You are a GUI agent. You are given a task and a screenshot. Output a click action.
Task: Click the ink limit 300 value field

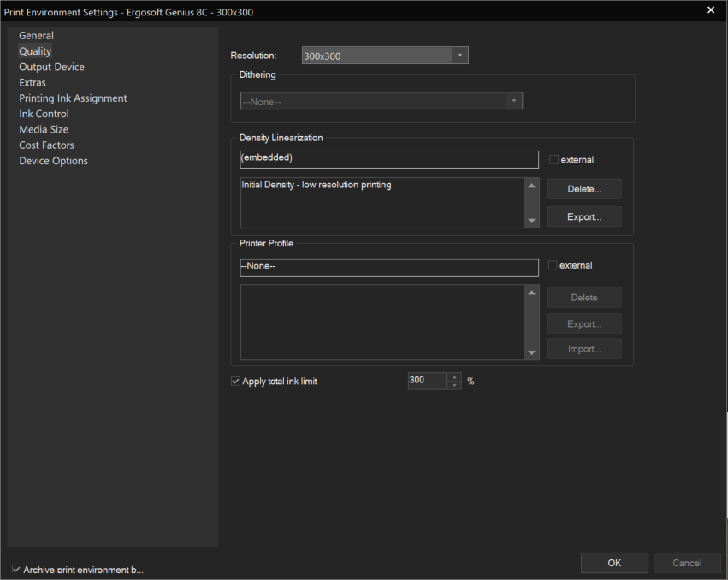pyautogui.click(x=427, y=381)
